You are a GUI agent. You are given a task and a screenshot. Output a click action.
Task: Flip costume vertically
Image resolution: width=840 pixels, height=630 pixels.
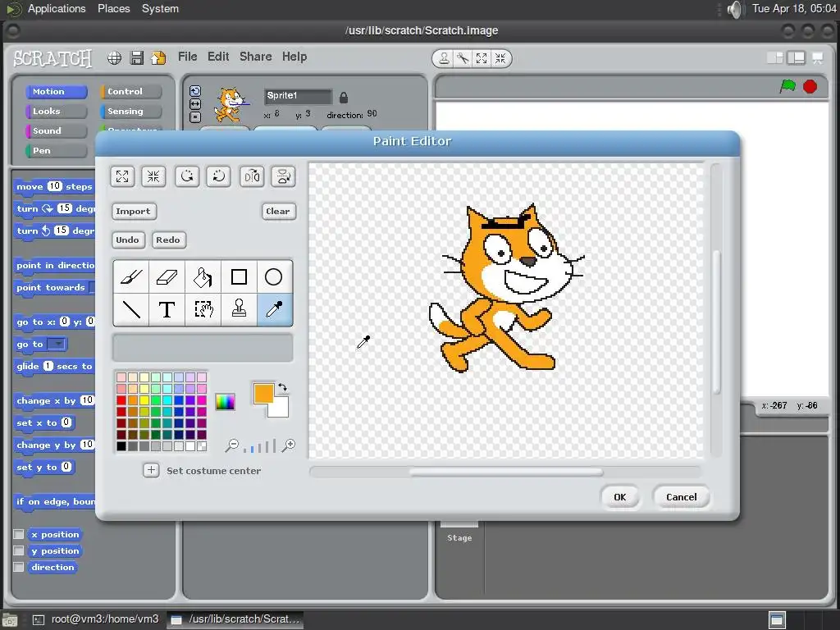283,176
